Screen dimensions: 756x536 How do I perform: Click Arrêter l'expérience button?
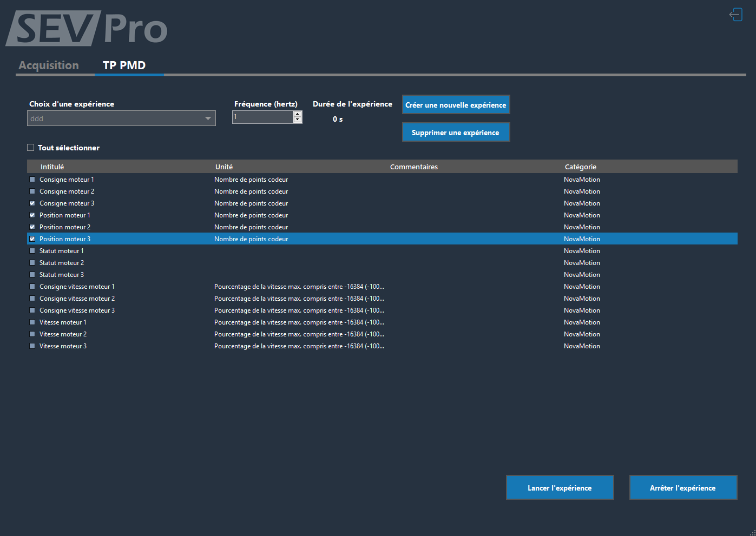pyautogui.click(x=683, y=488)
